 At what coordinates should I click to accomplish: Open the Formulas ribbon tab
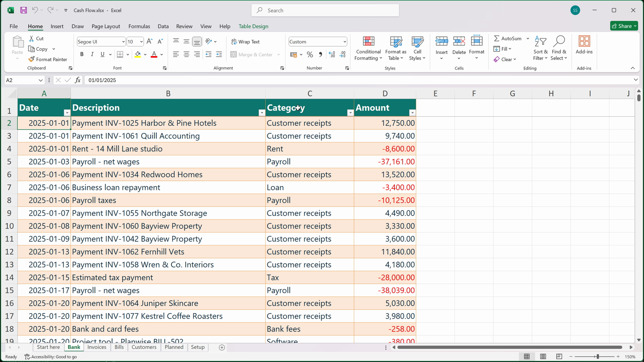(x=139, y=26)
